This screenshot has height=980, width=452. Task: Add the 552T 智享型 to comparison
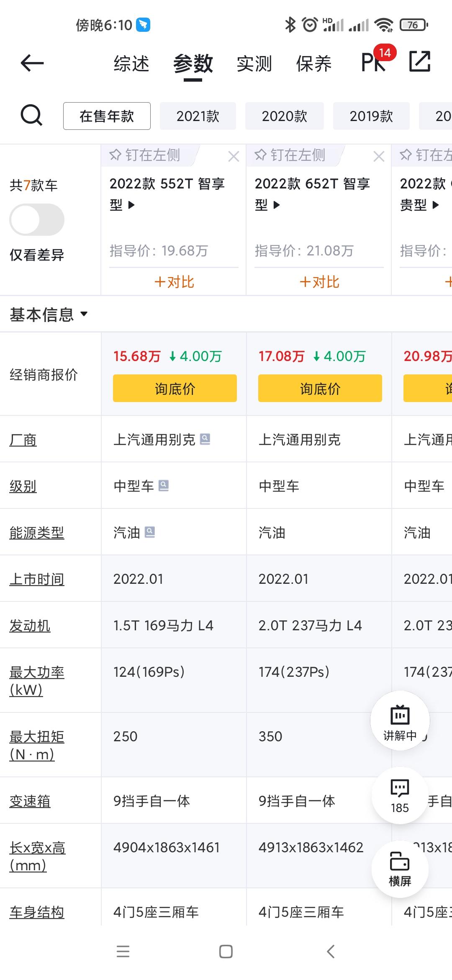point(174,282)
